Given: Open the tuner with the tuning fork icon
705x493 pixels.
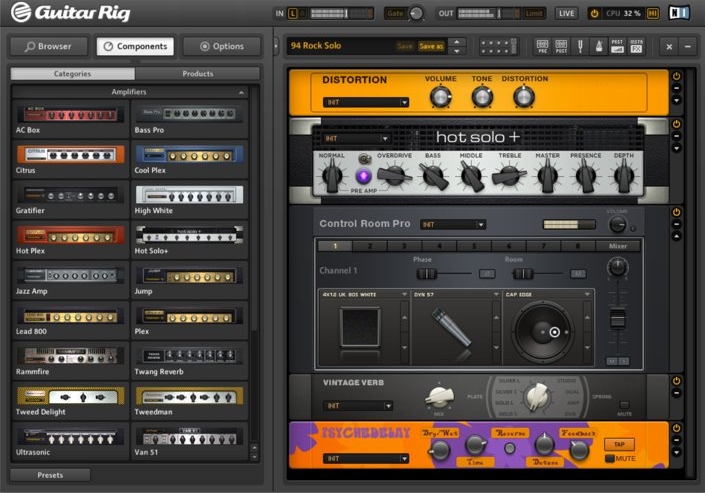Looking at the screenshot, I should tap(580, 46).
